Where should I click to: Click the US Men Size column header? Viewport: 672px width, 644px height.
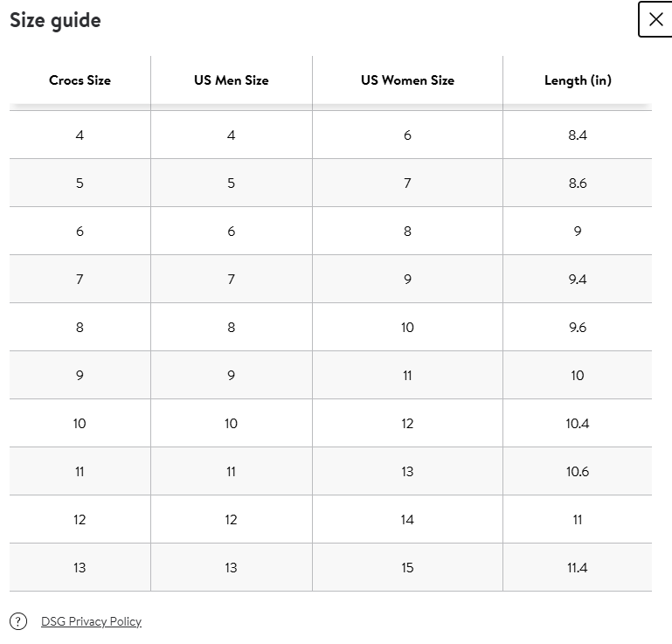click(x=231, y=80)
